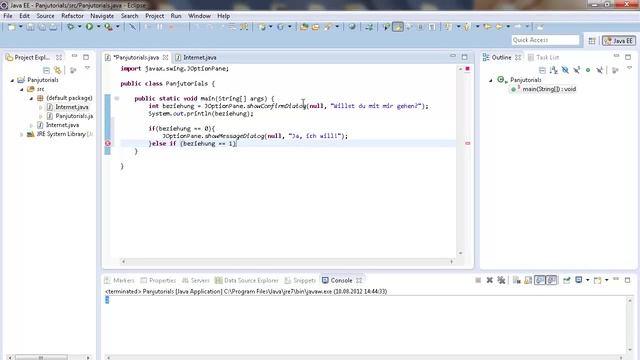Click the Open Type toolbar icon
The width and height of the screenshot is (640, 360).
(304, 27)
